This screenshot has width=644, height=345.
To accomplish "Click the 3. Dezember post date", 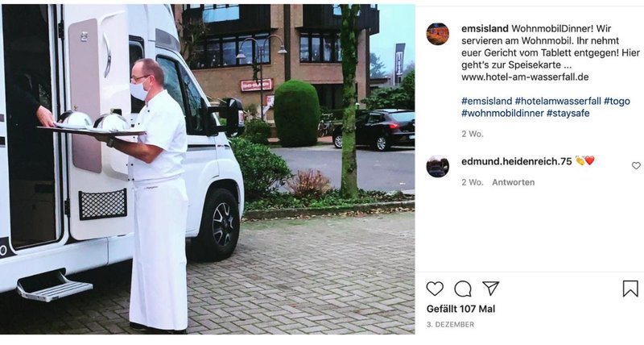I will 450,324.
